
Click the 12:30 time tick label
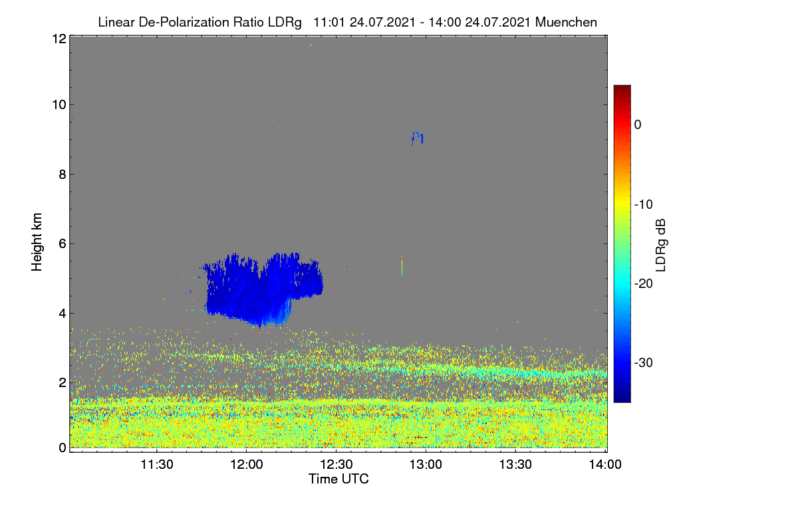[336, 465]
